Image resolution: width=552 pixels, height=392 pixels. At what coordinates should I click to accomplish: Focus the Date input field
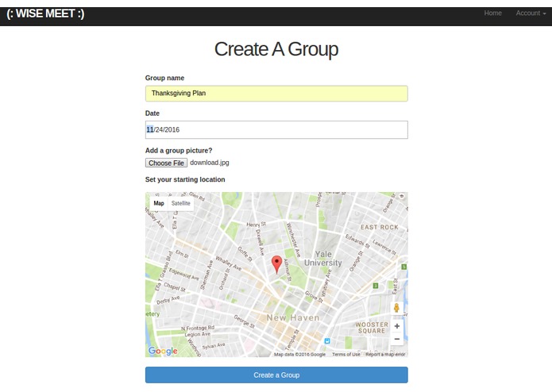point(276,129)
